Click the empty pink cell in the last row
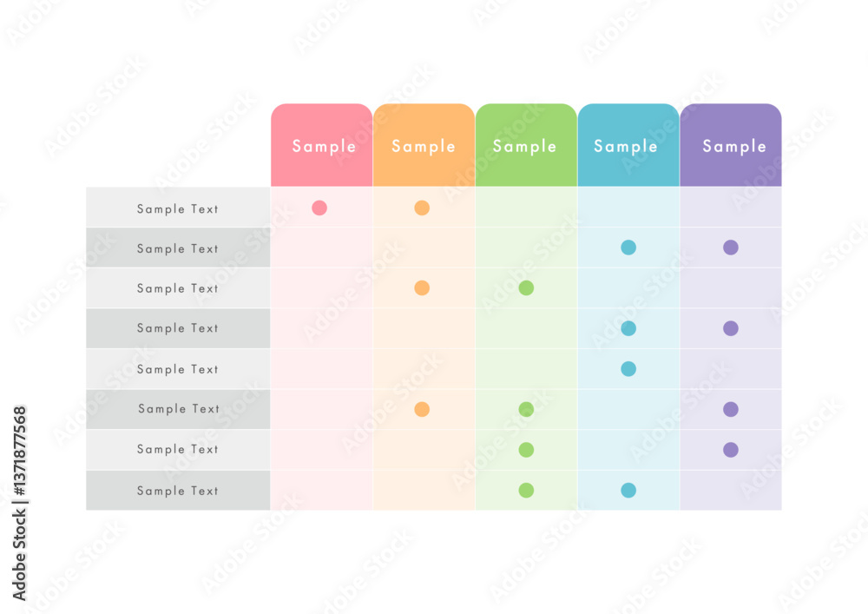Screen dimensions: 868x614 pyautogui.click(x=322, y=490)
